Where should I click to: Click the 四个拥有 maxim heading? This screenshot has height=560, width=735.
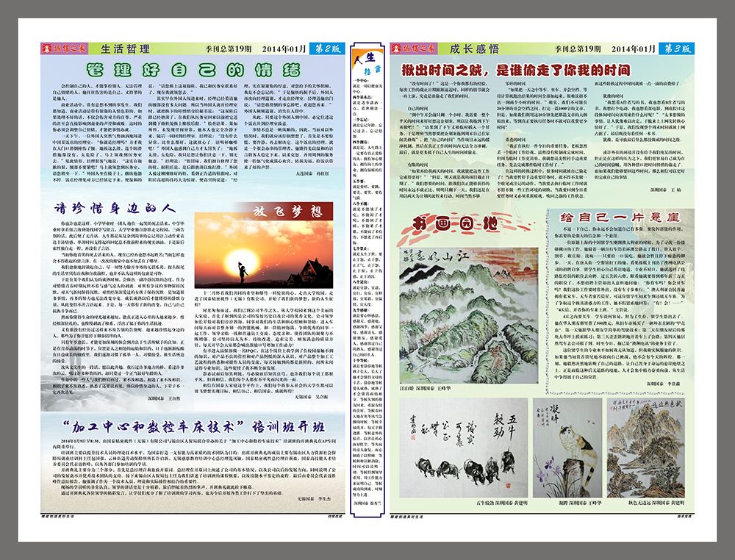tap(360, 141)
